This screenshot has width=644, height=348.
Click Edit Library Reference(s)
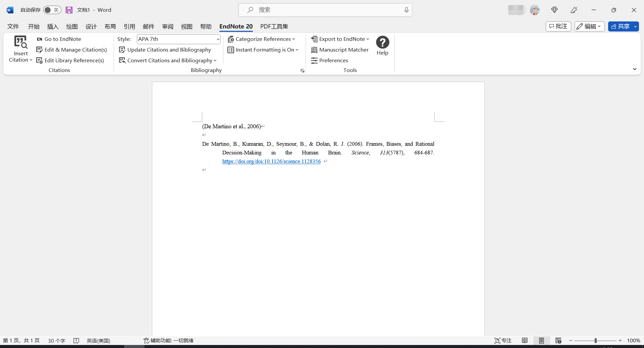(x=70, y=60)
